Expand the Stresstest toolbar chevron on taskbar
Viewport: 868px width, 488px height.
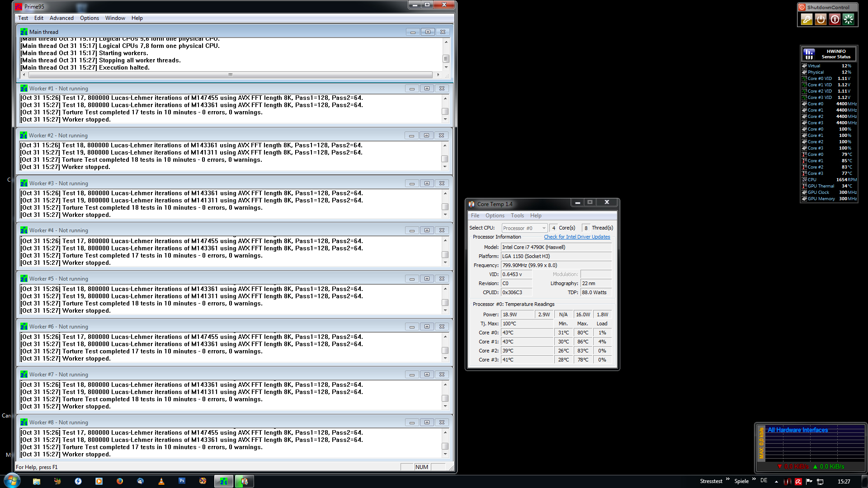(728, 479)
